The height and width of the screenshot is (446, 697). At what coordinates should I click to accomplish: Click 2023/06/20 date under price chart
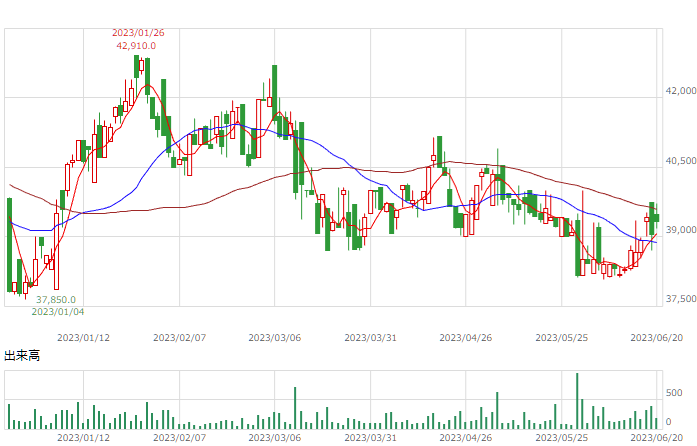click(x=657, y=338)
